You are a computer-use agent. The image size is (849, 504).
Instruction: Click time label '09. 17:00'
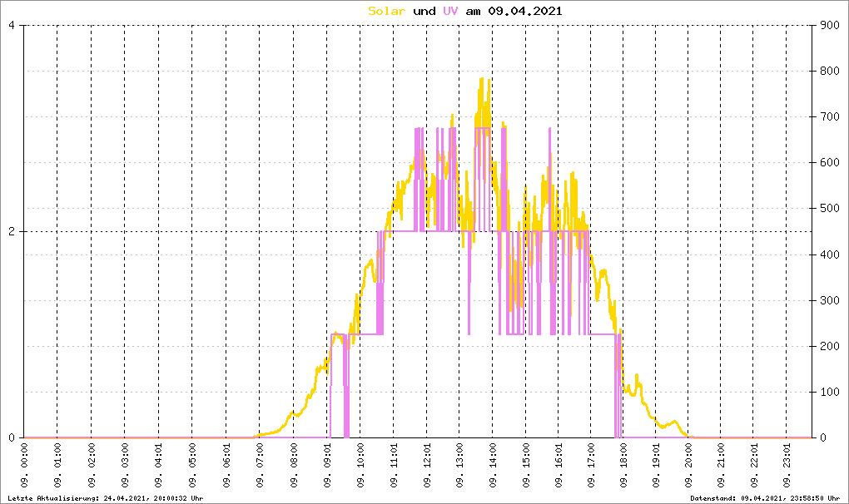point(591,465)
